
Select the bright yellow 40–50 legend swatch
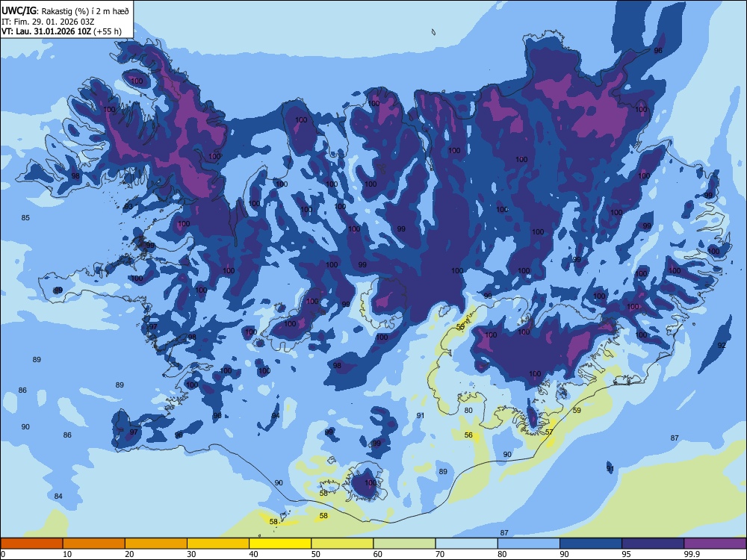(x=280, y=544)
